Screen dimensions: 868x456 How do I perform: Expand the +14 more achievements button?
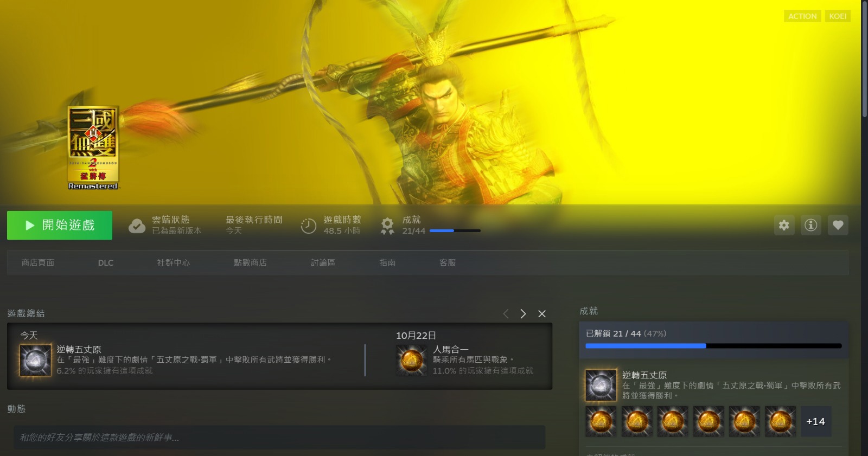click(x=815, y=421)
